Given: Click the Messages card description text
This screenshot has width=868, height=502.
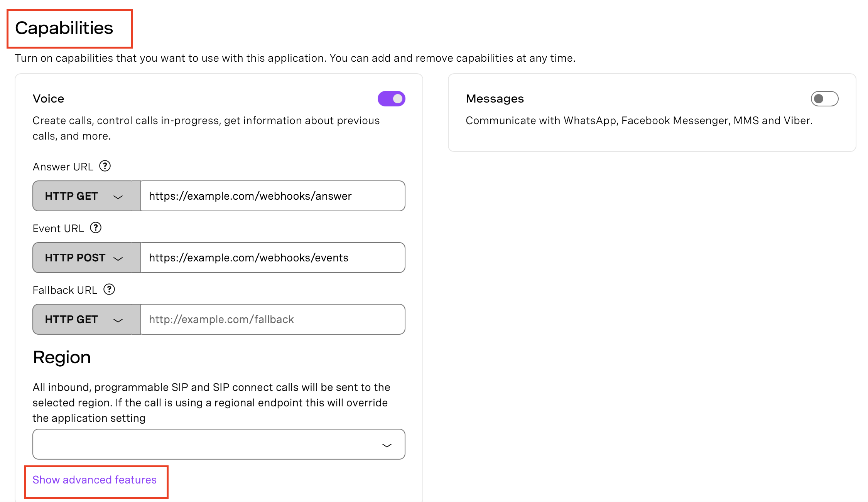Looking at the screenshot, I should 639,121.
